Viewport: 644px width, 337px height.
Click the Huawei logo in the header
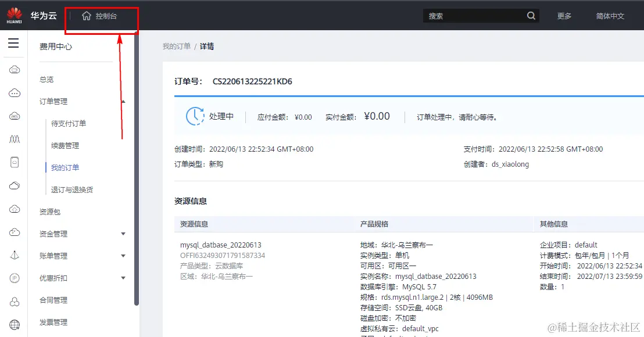pyautogui.click(x=15, y=16)
